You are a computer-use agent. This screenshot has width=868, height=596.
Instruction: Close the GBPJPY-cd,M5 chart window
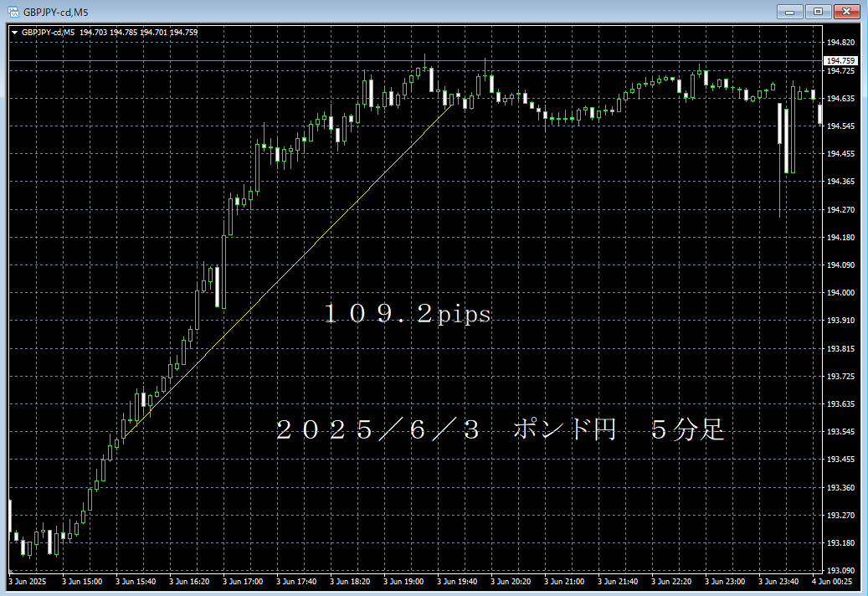tap(846, 12)
